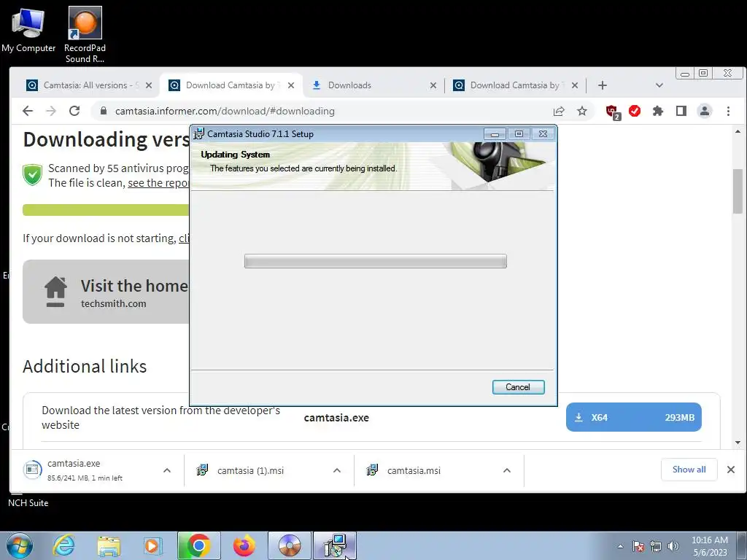The height and width of the screenshot is (560, 747).
Task: Open camtasia.msi in the downloads shelf
Action: click(x=414, y=470)
